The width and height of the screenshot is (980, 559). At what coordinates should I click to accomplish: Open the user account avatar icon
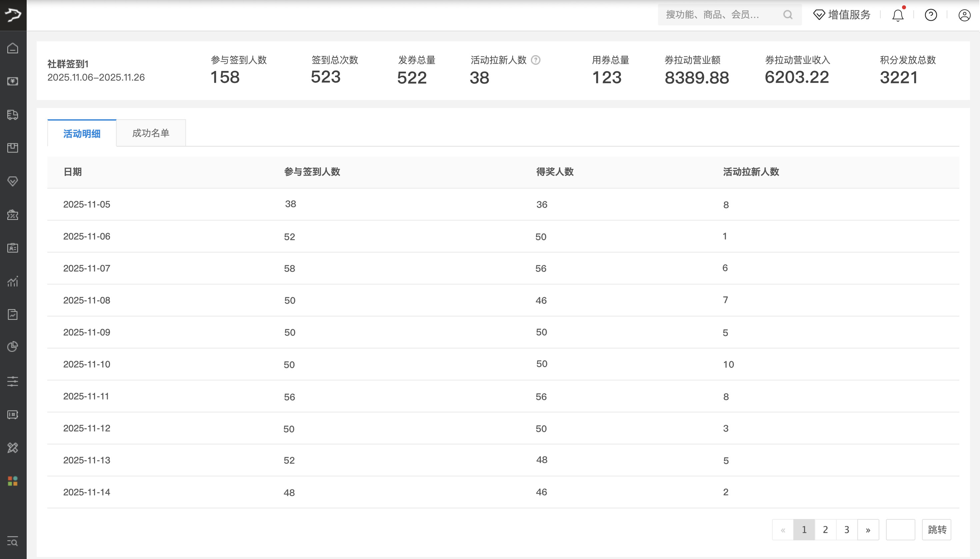tap(964, 15)
